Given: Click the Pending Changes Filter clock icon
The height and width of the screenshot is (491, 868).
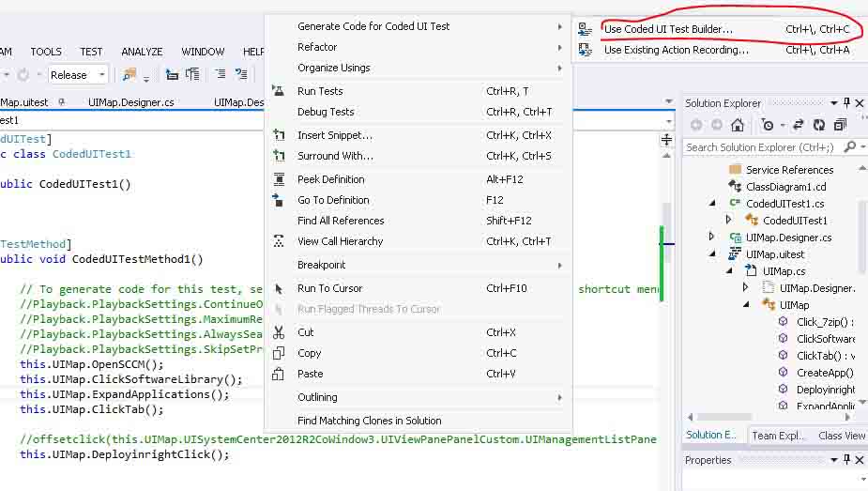Looking at the screenshot, I should click(768, 125).
